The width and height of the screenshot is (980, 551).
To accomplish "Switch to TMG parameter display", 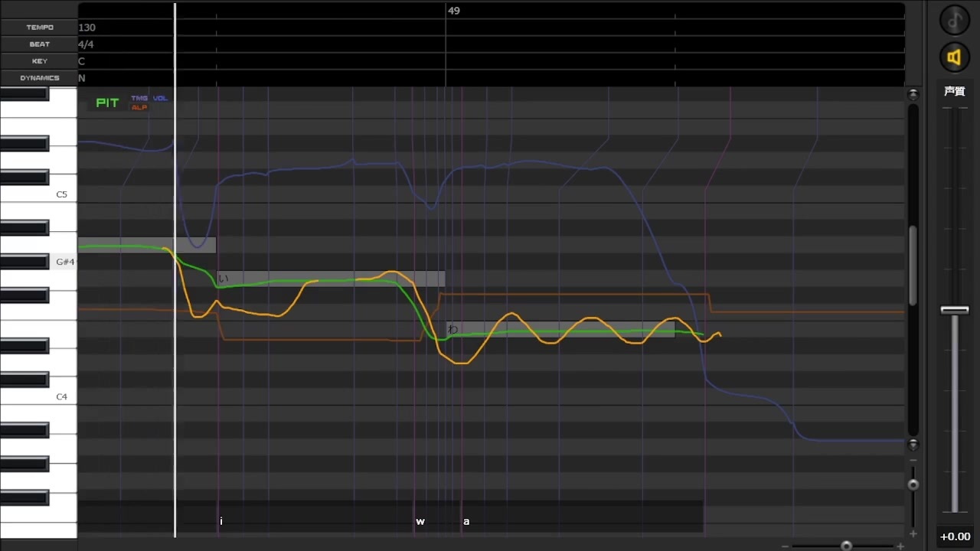I will (x=139, y=98).
